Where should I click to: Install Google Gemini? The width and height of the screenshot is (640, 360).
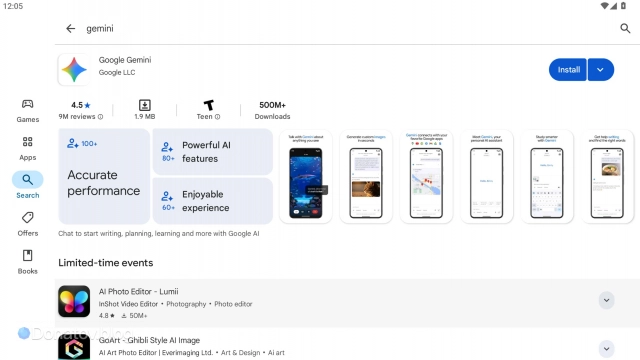[x=568, y=70]
